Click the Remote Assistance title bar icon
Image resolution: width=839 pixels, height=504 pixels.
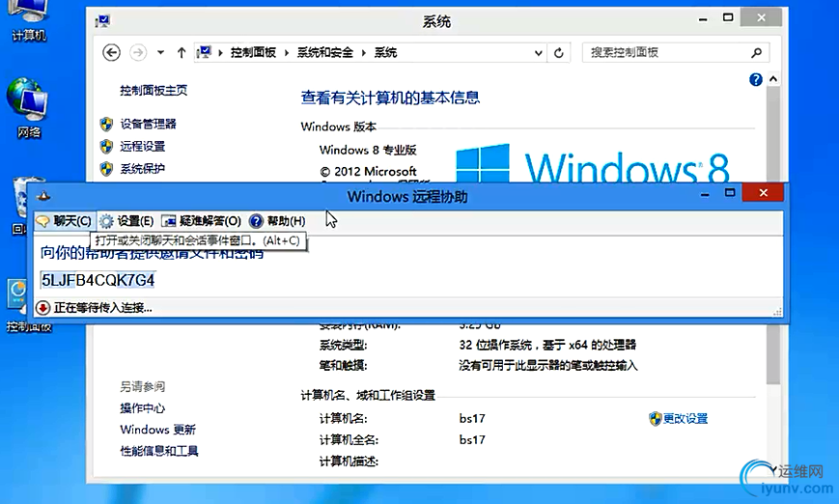click(43, 196)
